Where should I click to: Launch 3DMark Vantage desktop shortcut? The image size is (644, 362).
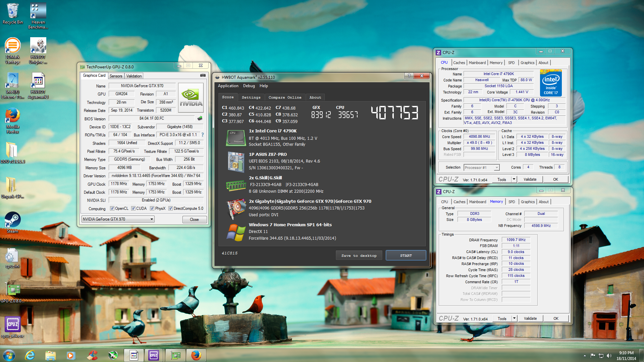click(x=13, y=51)
